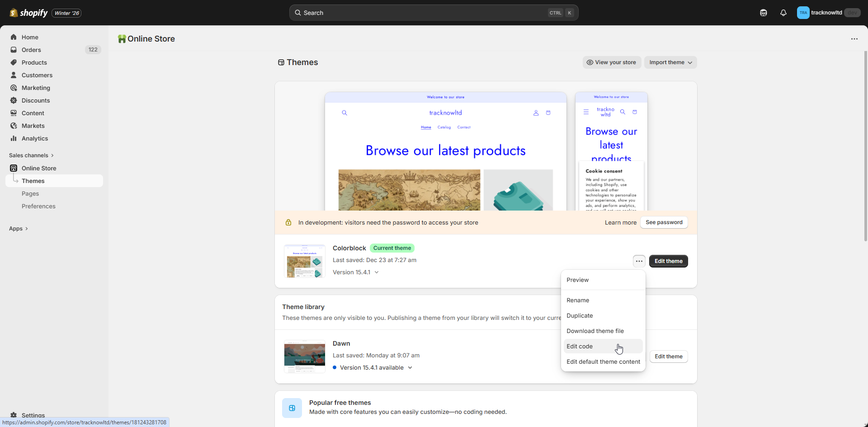Select Download theme file menu option
The width and height of the screenshot is (868, 427).
point(595,331)
